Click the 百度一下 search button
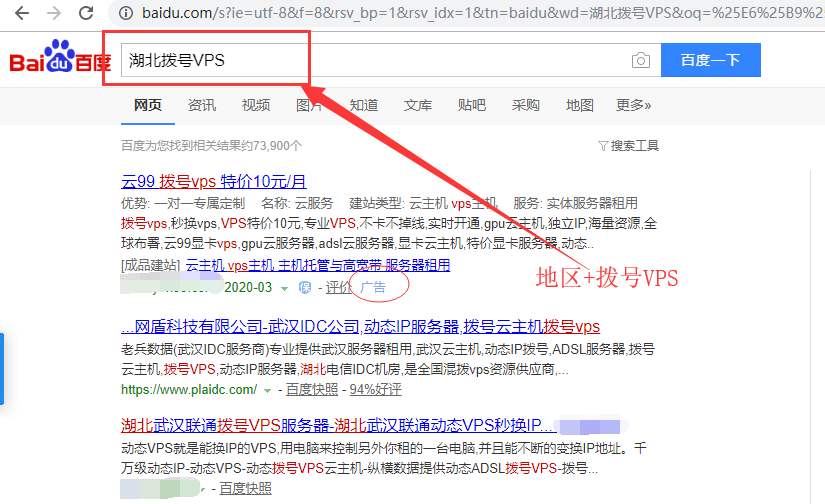 coord(710,60)
